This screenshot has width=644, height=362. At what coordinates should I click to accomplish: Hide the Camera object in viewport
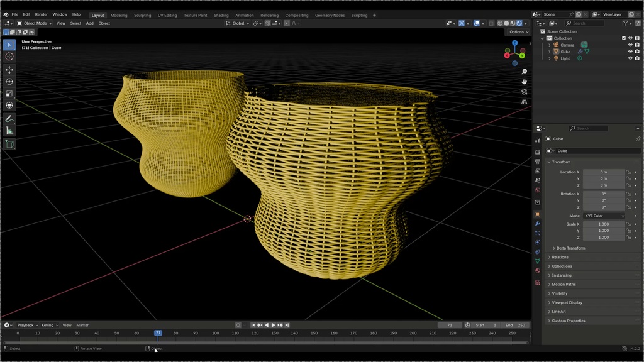(x=630, y=45)
